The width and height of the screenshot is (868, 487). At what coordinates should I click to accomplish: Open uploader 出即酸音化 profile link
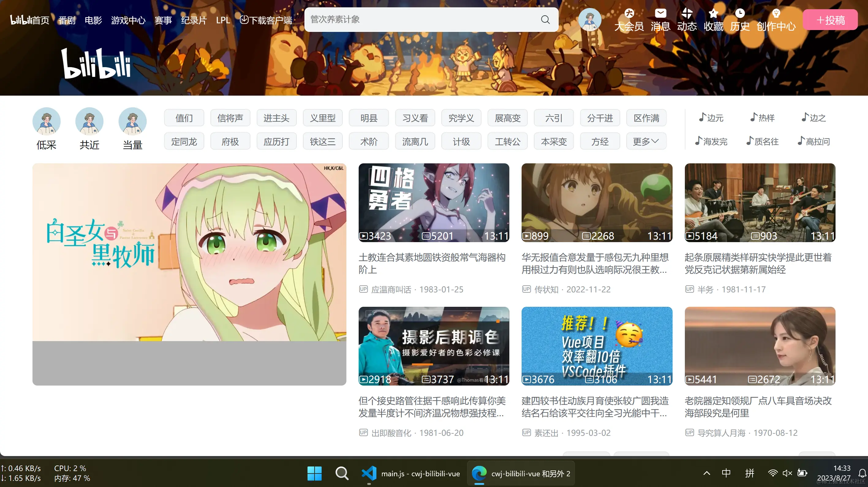[x=391, y=432]
